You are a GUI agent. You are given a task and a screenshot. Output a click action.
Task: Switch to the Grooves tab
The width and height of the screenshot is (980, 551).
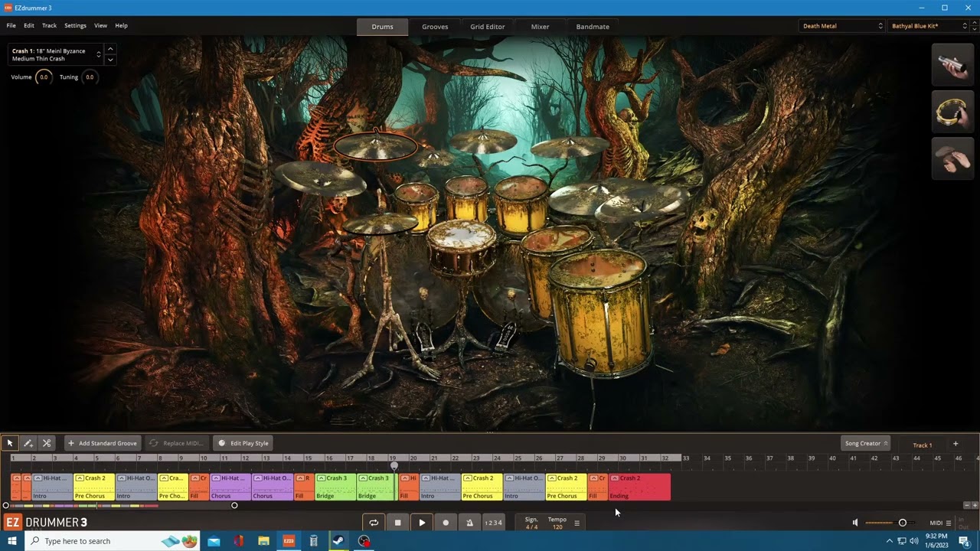click(x=435, y=27)
